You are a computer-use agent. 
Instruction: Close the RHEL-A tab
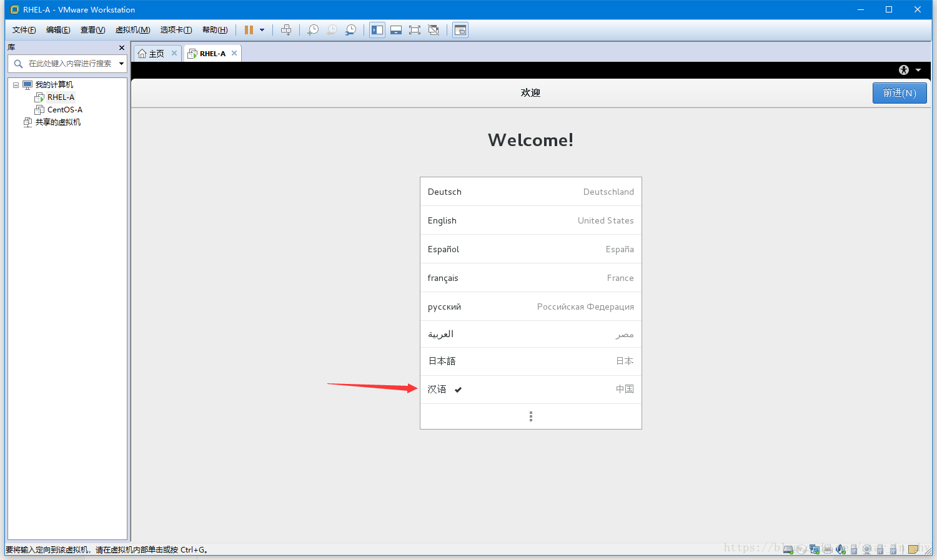[x=234, y=53]
